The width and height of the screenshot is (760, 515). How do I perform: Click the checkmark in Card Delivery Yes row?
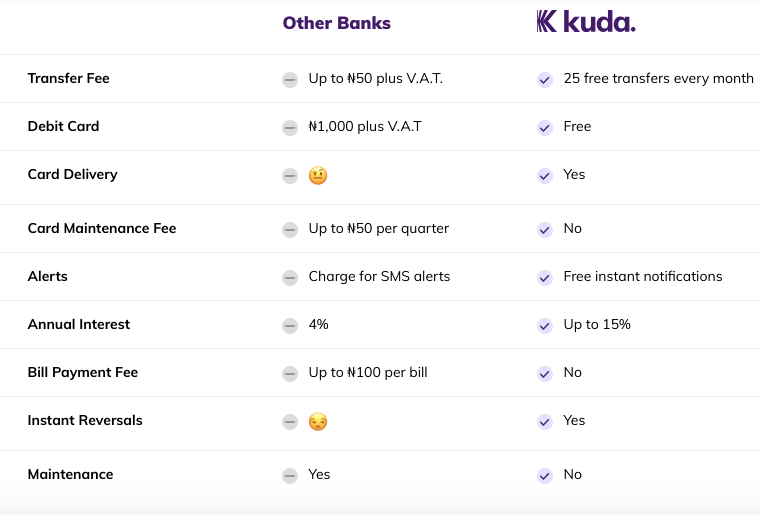545,175
